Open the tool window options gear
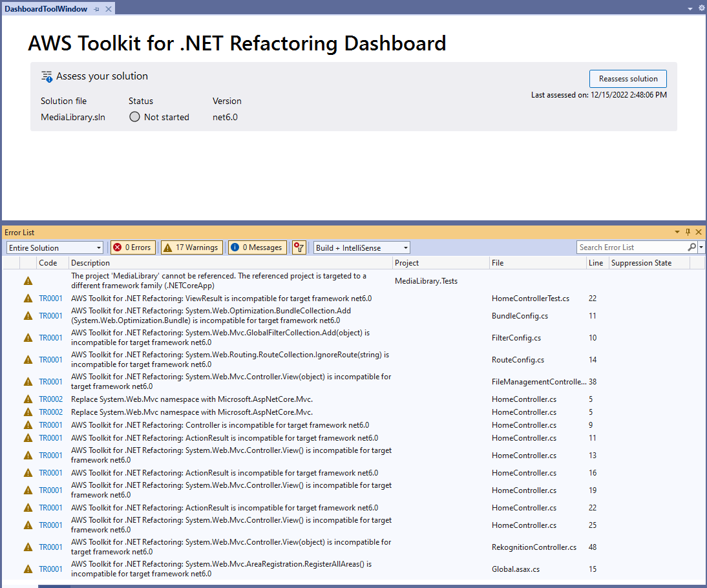Image resolution: width=707 pixels, height=588 pixels. click(702, 8)
